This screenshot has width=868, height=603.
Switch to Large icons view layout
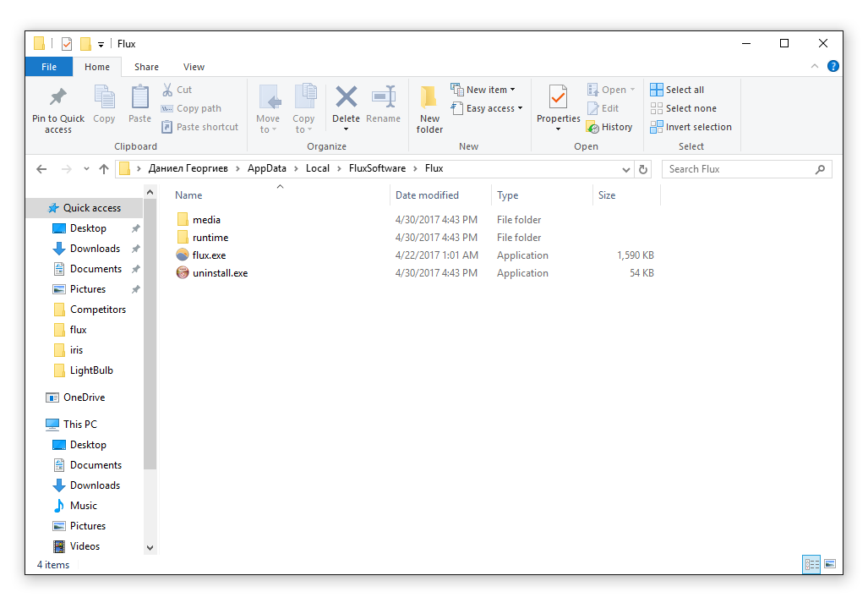(x=830, y=564)
